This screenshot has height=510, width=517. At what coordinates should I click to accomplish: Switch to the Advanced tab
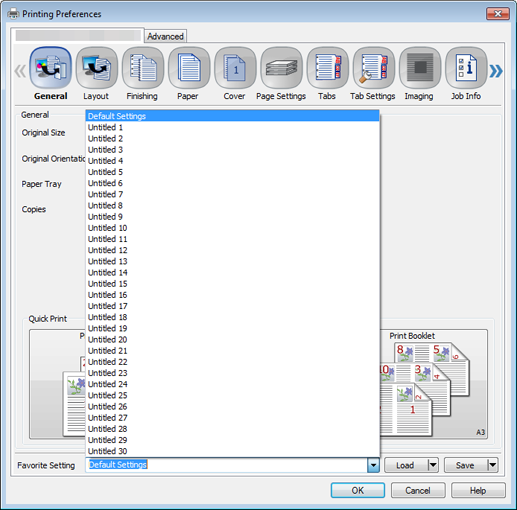[x=165, y=36]
